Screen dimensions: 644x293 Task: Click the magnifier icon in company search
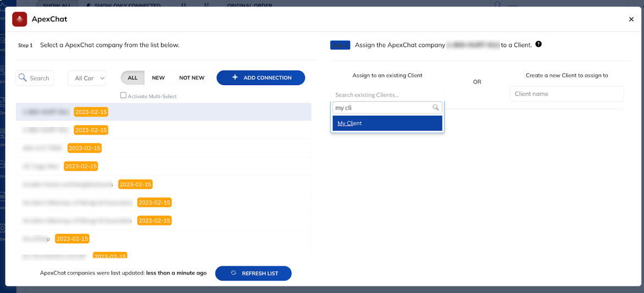click(x=23, y=78)
